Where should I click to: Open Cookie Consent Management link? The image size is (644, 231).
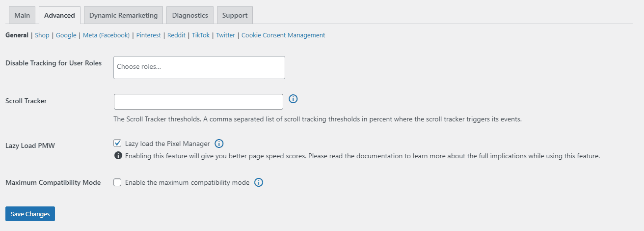click(x=283, y=35)
